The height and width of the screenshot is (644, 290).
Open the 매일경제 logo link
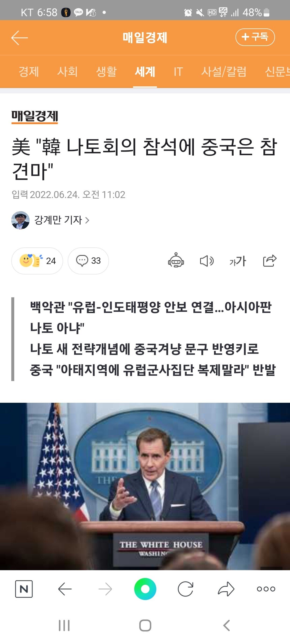(x=35, y=117)
